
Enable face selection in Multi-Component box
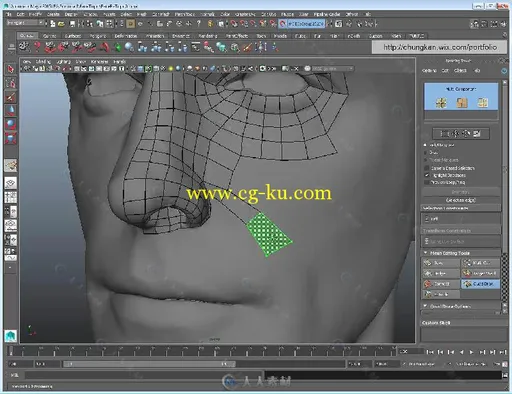tap(482, 103)
